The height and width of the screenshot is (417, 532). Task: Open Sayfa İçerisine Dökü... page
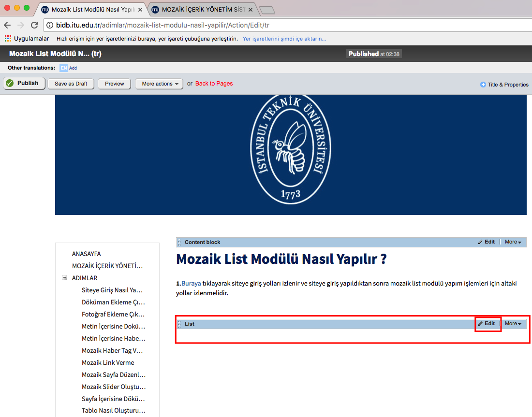point(113,399)
